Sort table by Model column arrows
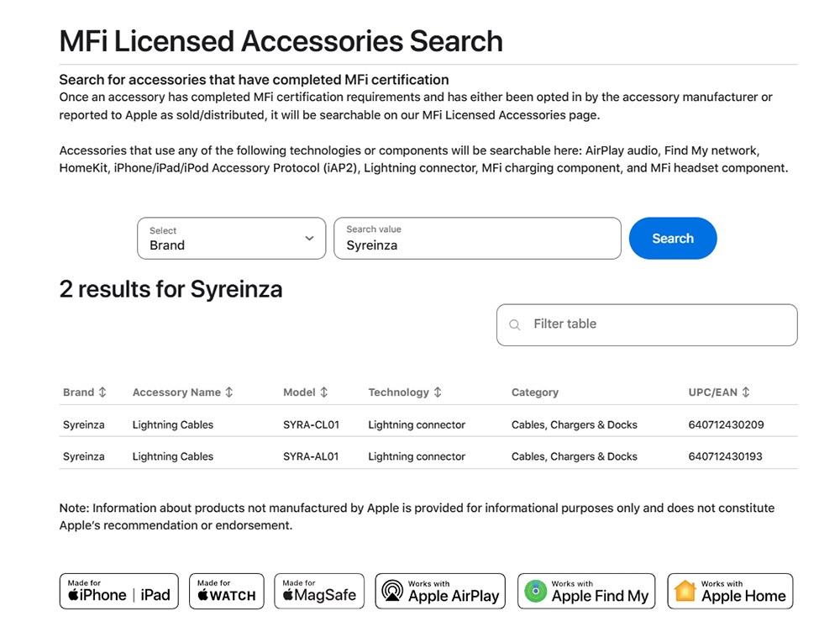The height and width of the screenshot is (632, 840). point(324,392)
